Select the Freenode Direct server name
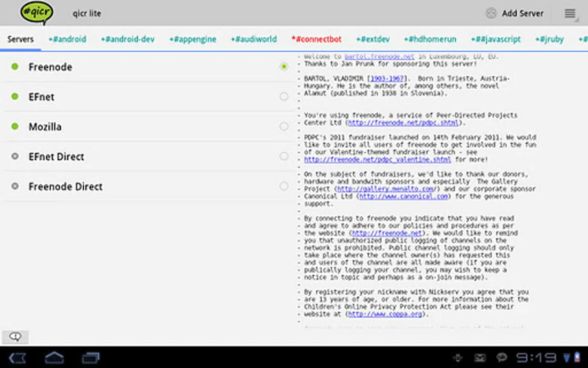588x368 pixels. 65,186
